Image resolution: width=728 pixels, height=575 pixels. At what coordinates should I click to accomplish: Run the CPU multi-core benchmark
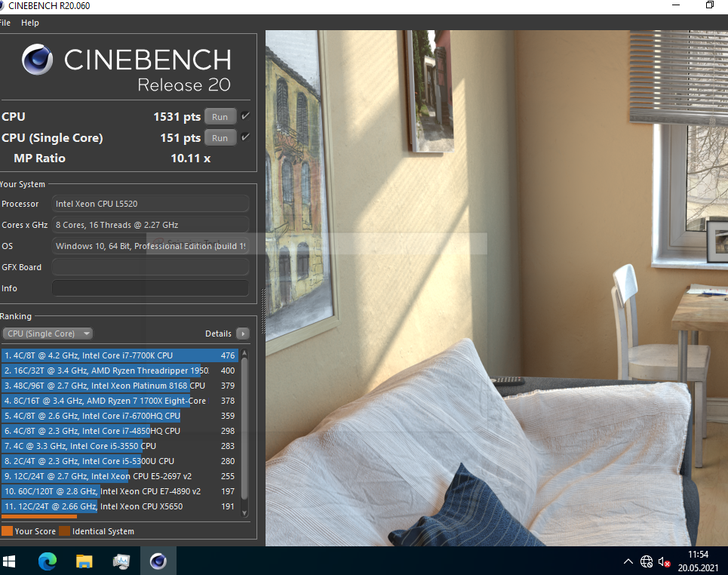click(x=220, y=116)
